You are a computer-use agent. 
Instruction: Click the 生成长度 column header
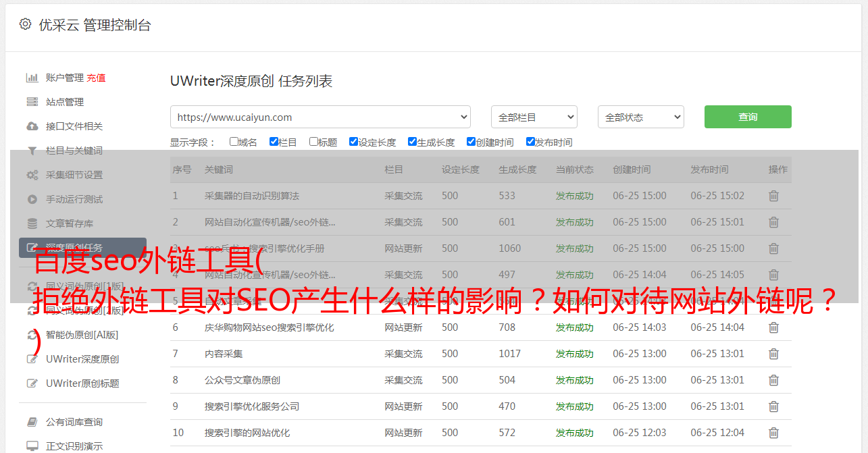pyautogui.click(x=517, y=169)
